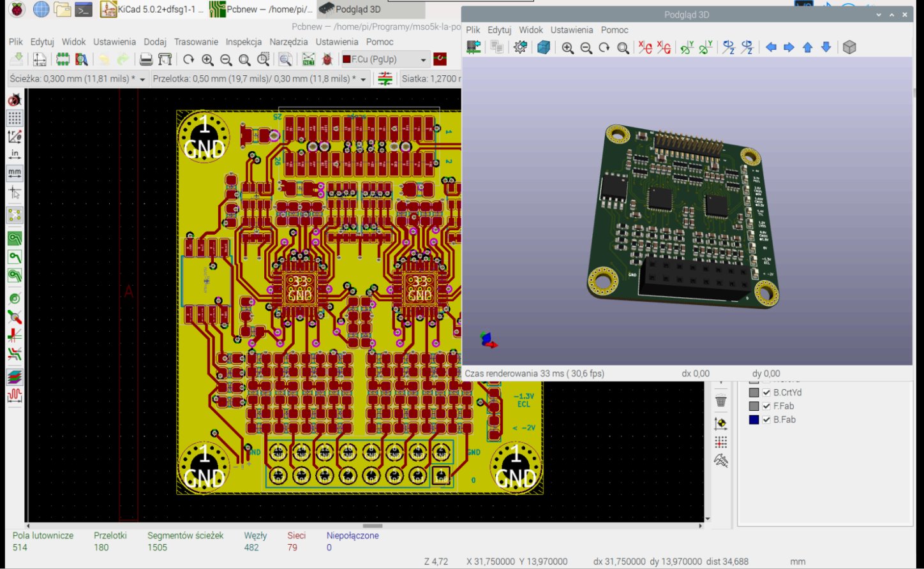The height and width of the screenshot is (569, 924).
Task: Uncheck the F.Fab layer checkbox
Action: (x=766, y=406)
